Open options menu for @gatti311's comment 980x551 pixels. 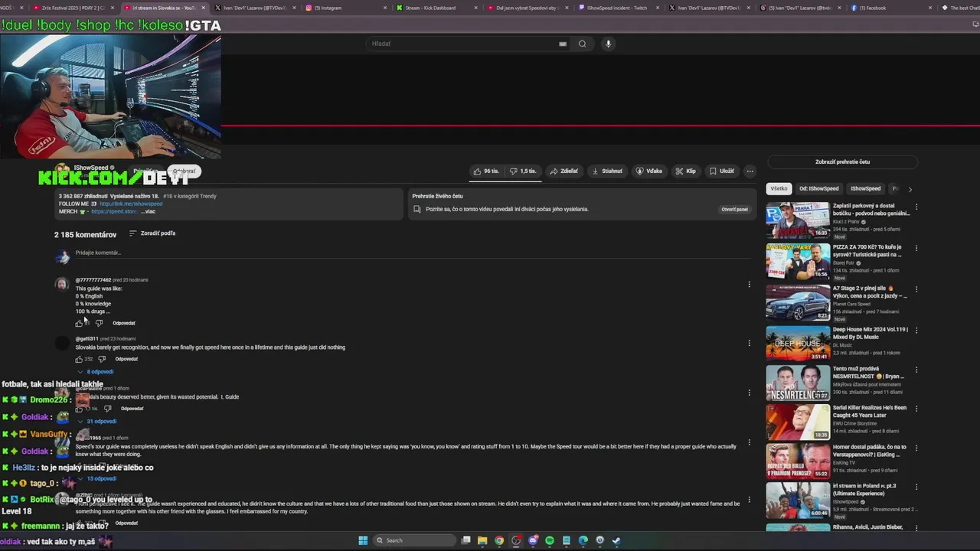(x=749, y=343)
